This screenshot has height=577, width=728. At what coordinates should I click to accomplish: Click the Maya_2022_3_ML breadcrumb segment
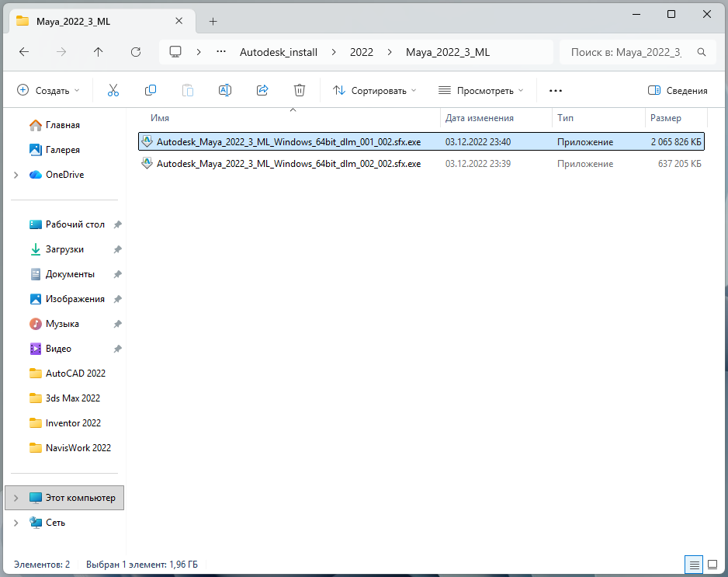[448, 52]
